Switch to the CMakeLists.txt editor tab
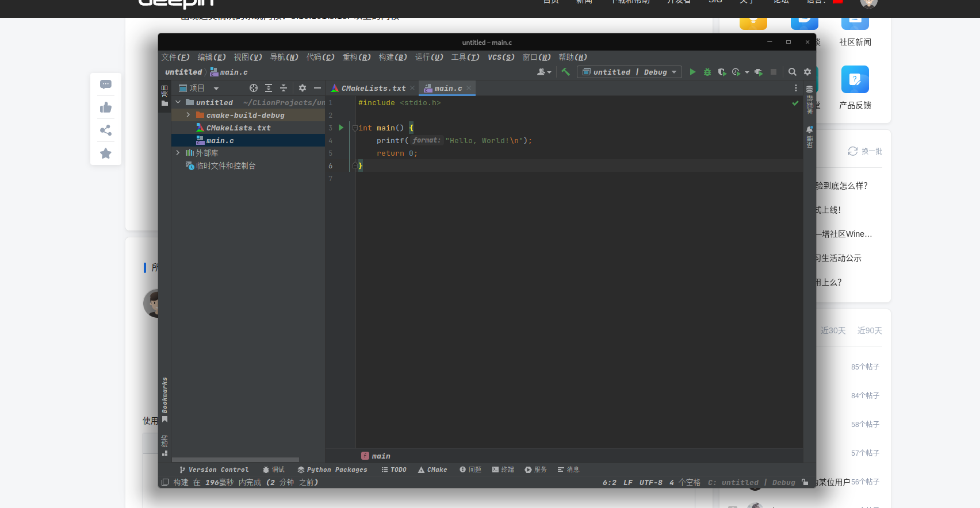 (373, 88)
